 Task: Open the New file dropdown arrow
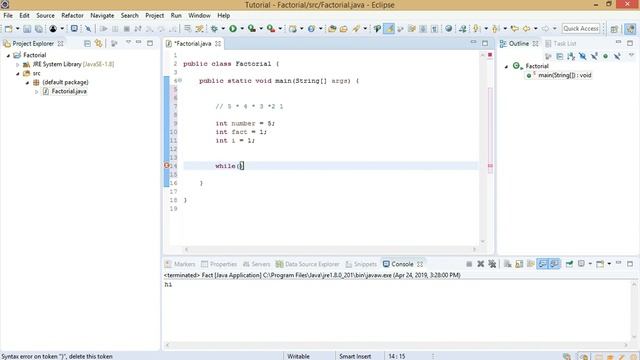coord(17,29)
